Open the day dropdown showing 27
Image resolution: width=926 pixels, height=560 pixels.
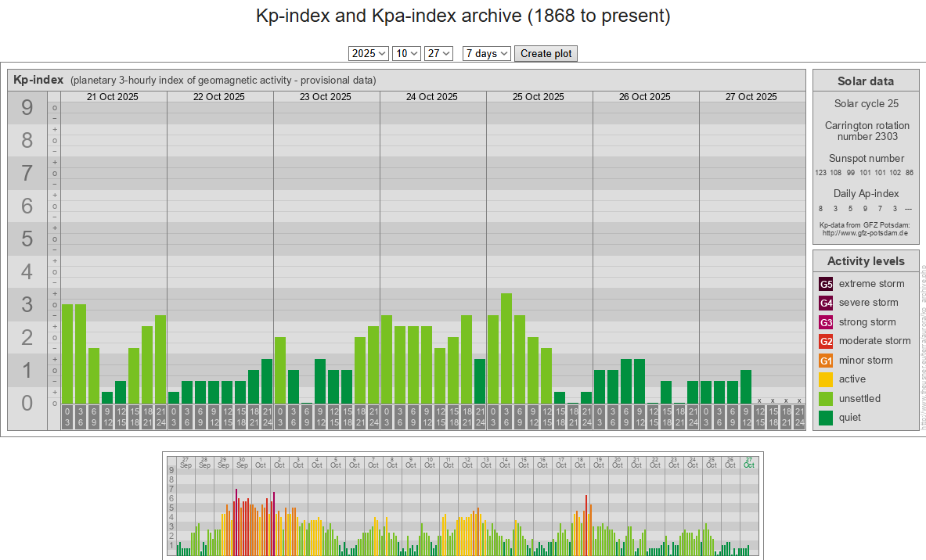point(438,53)
